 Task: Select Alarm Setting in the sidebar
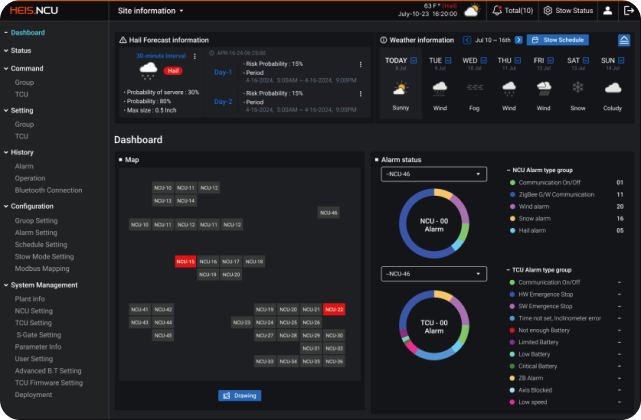(x=36, y=232)
